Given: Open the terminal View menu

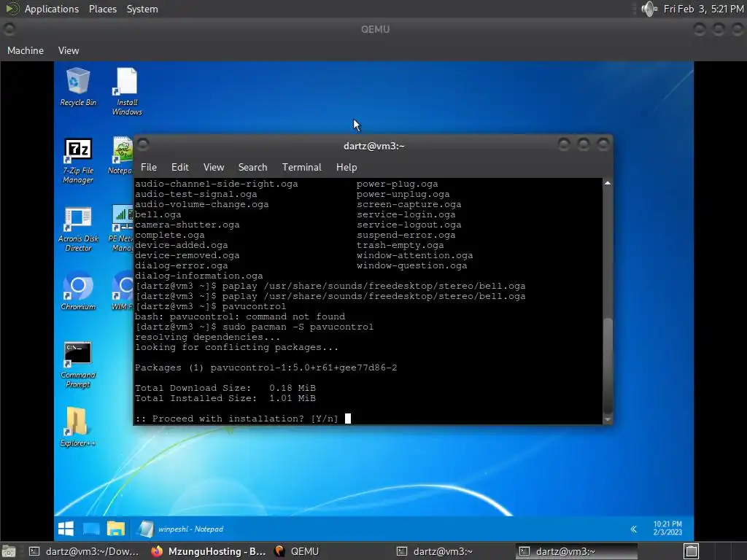Looking at the screenshot, I should 214,167.
